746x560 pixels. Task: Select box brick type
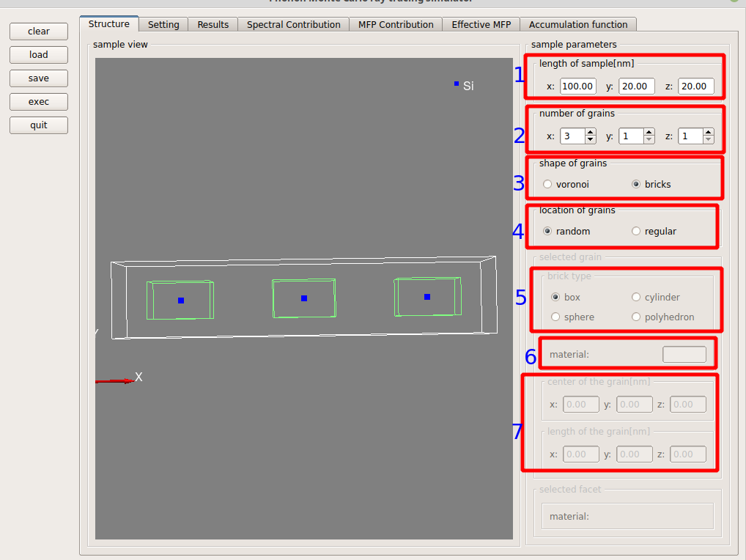(566, 297)
